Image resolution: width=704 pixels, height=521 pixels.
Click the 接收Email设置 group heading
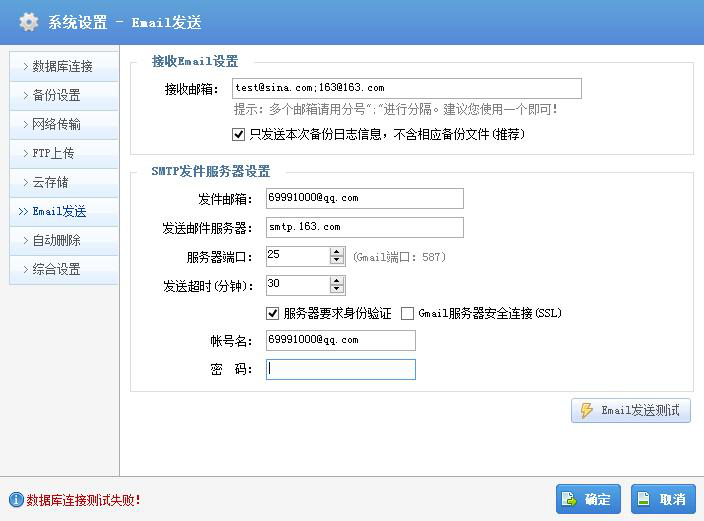[195, 61]
